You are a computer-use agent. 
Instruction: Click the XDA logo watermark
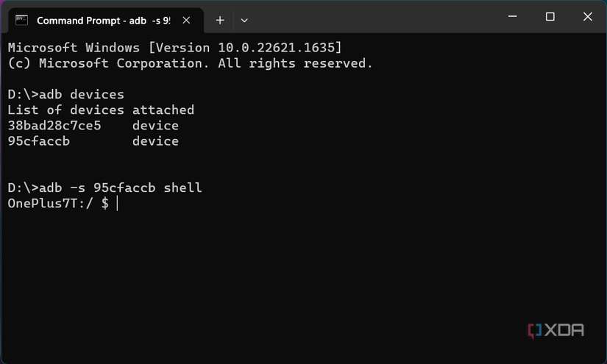(x=556, y=330)
